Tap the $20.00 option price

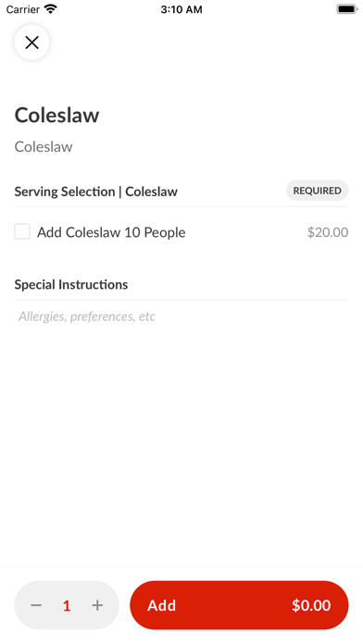coord(328,232)
